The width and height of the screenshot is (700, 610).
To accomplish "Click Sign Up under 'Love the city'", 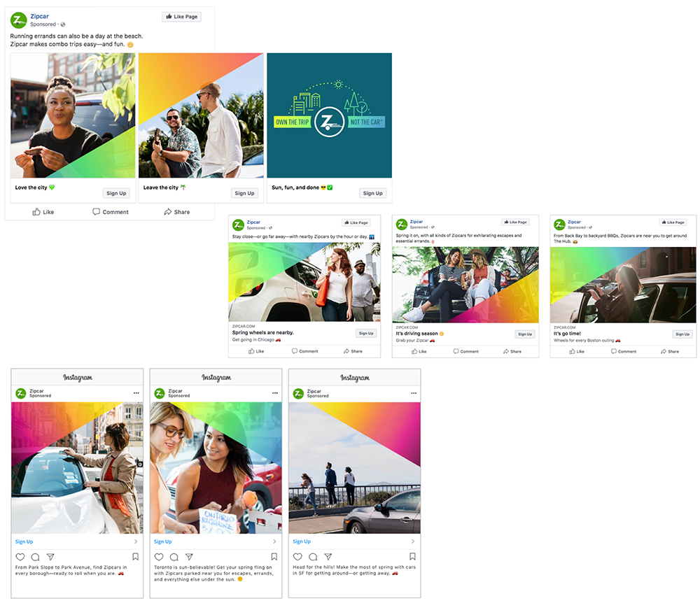I will [116, 193].
